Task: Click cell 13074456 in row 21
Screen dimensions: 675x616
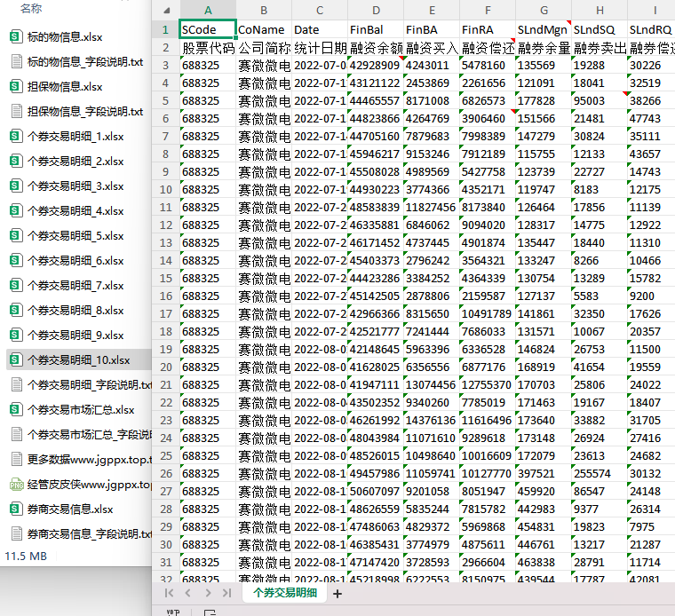Action: coord(432,385)
